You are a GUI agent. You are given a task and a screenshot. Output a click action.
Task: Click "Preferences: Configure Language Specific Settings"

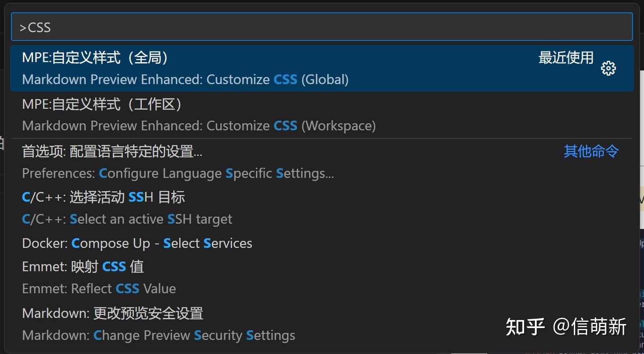click(178, 173)
